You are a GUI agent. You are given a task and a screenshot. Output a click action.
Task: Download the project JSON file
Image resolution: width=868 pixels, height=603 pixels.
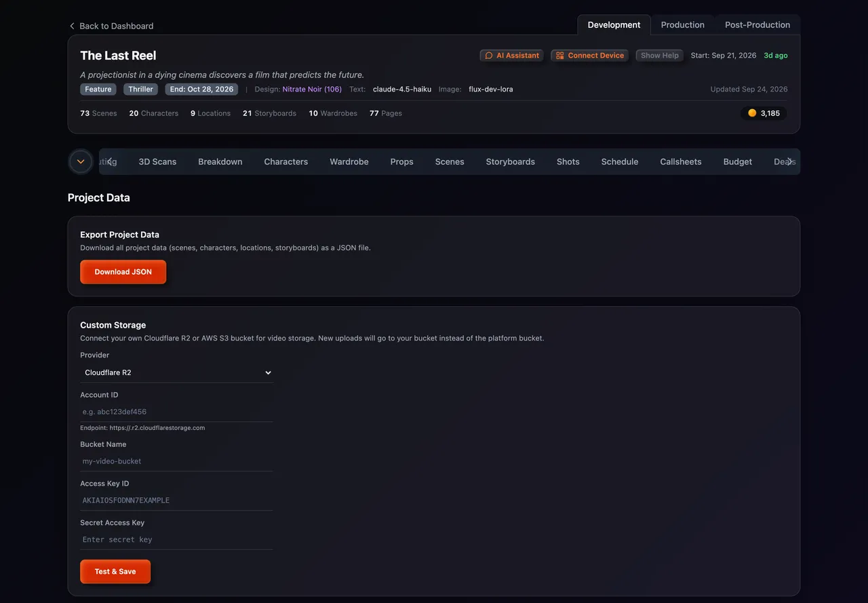point(123,272)
